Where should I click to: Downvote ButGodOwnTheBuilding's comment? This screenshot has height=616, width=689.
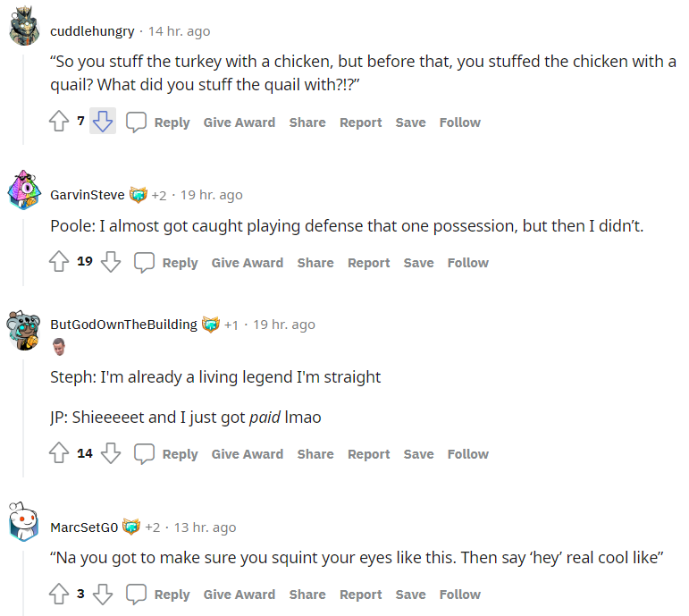(111, 454)
